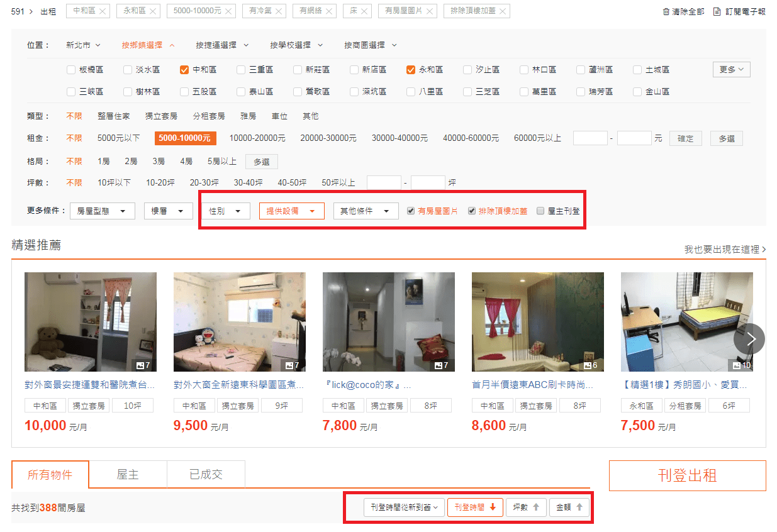The height and width of the screenshot is (532, 777).
Task: Remove the 排除頂樓加蓋 tag
Action: point(502,11)
